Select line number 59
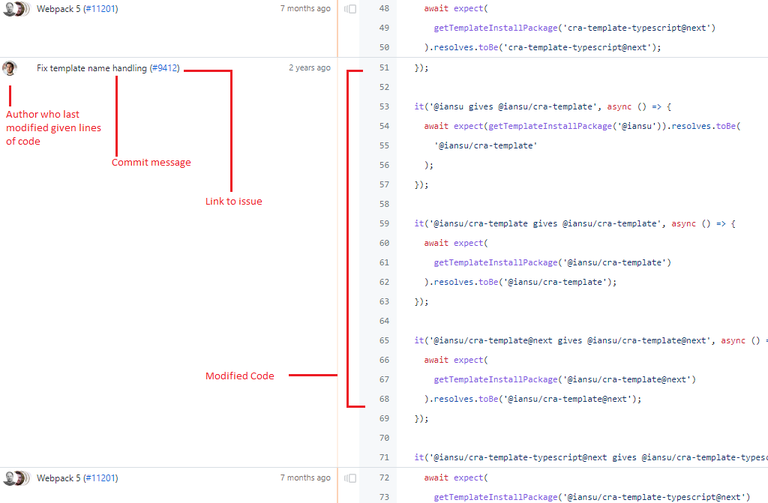This screenshot has width=768, height=503. coord(384,223)
